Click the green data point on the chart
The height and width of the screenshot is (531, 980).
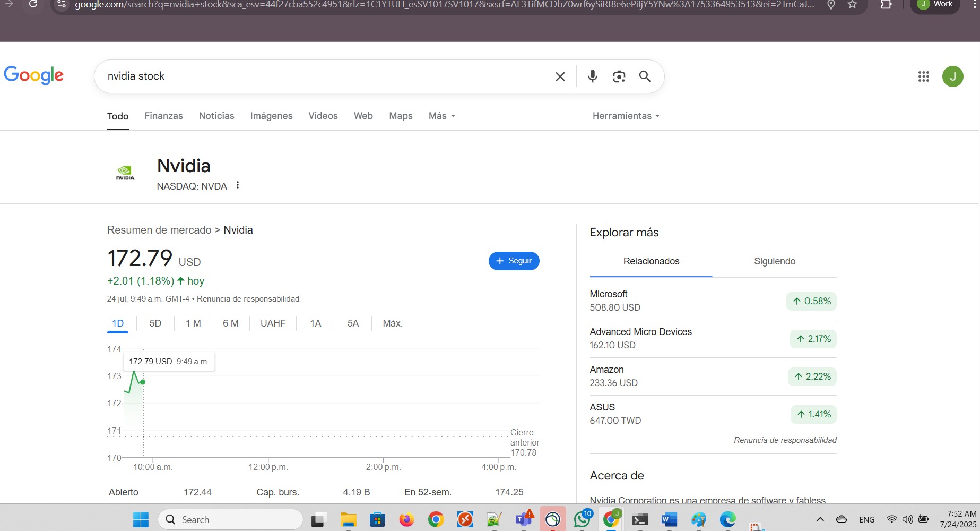[x=143, y=382]
